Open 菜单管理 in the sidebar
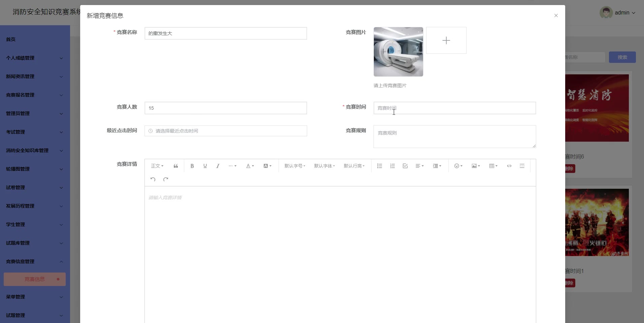 35,297
